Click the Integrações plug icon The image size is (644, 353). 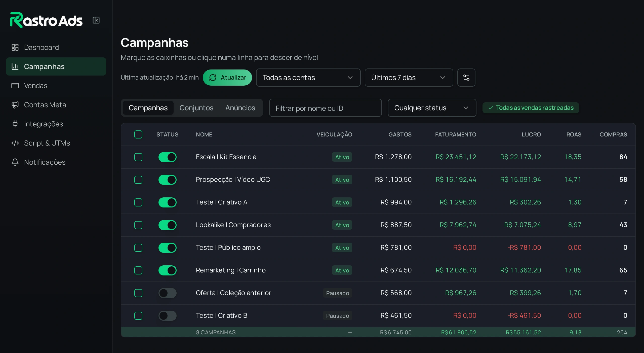pos(15,124)
